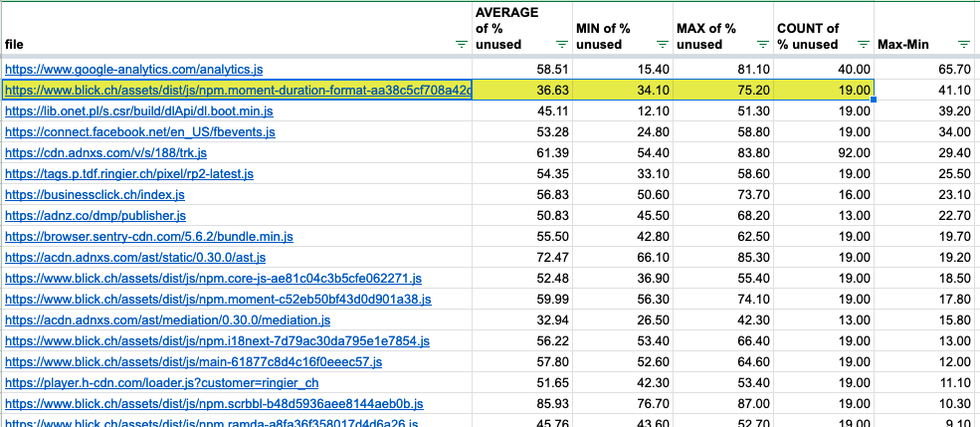980x427 pixels.
Task: Select average cell 85.93
Action: coord(522,404)
